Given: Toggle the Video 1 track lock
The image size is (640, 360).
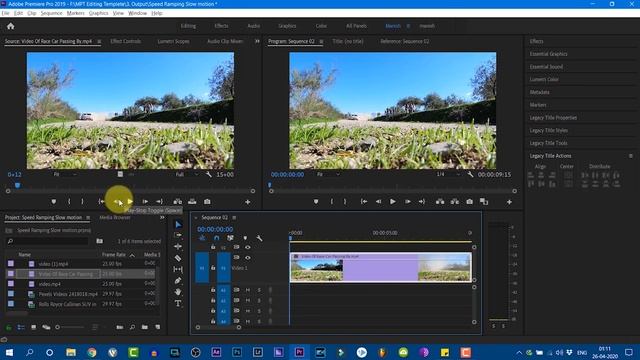Looking at the screenshot, I should point(213,268).
